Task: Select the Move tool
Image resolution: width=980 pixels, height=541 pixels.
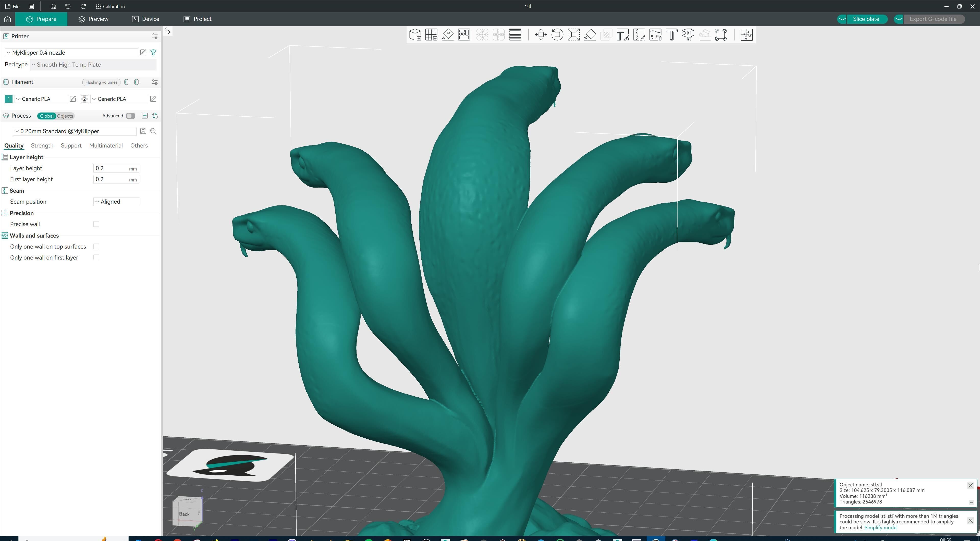Action: pos(541,35)
